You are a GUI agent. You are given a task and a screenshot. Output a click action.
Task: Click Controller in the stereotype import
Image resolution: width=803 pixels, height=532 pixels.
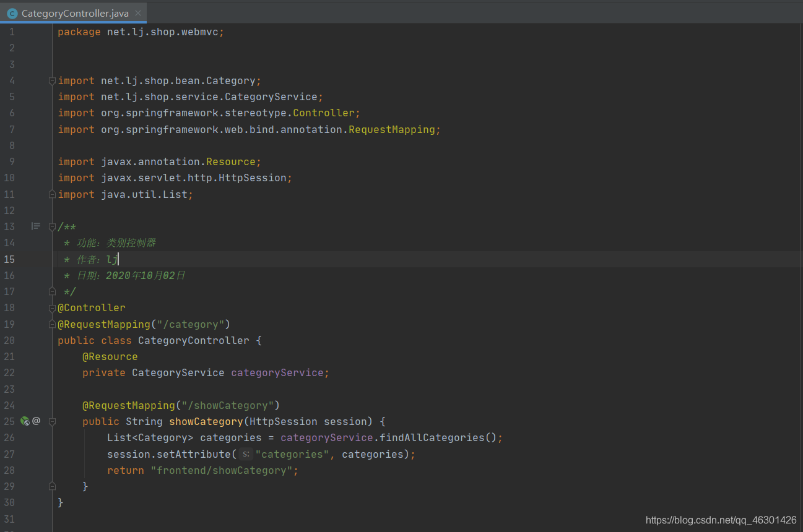tap(324, 113)
